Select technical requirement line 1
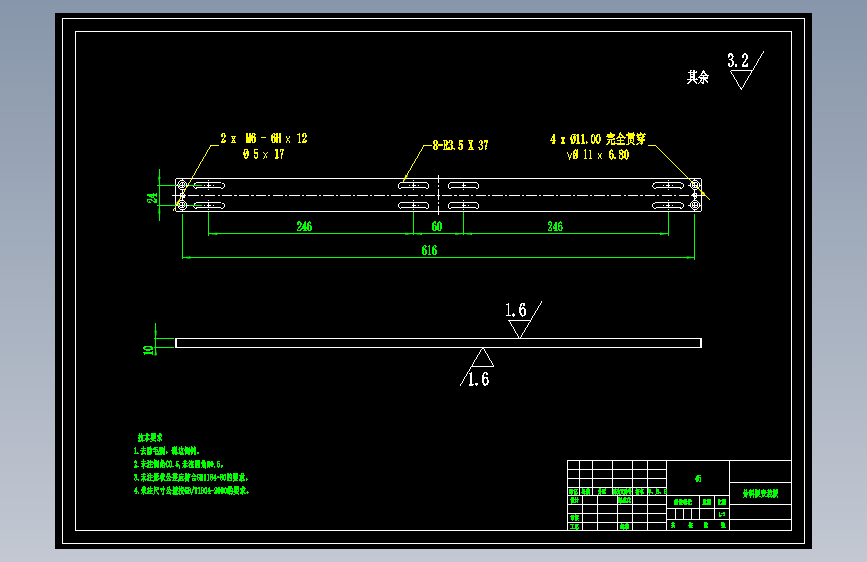Image resolution: width=867 pixels, height=562 pixels. (x=166, y=451)
